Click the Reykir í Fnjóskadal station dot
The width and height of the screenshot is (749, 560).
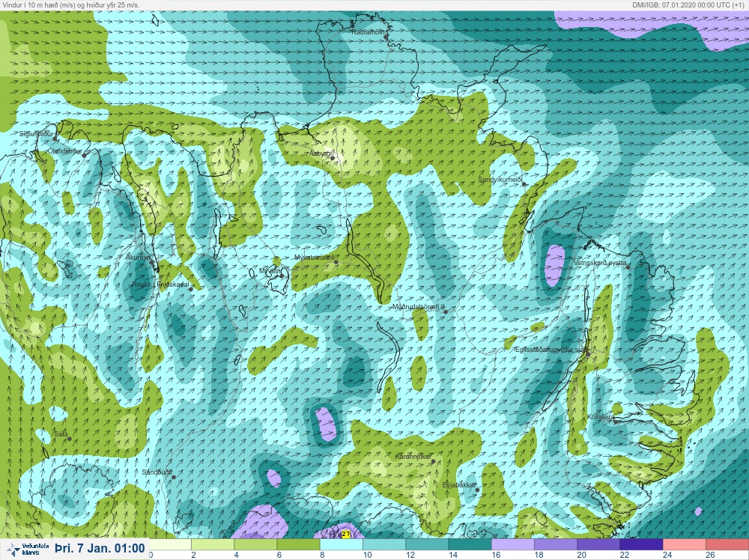[x=190, y=289]
